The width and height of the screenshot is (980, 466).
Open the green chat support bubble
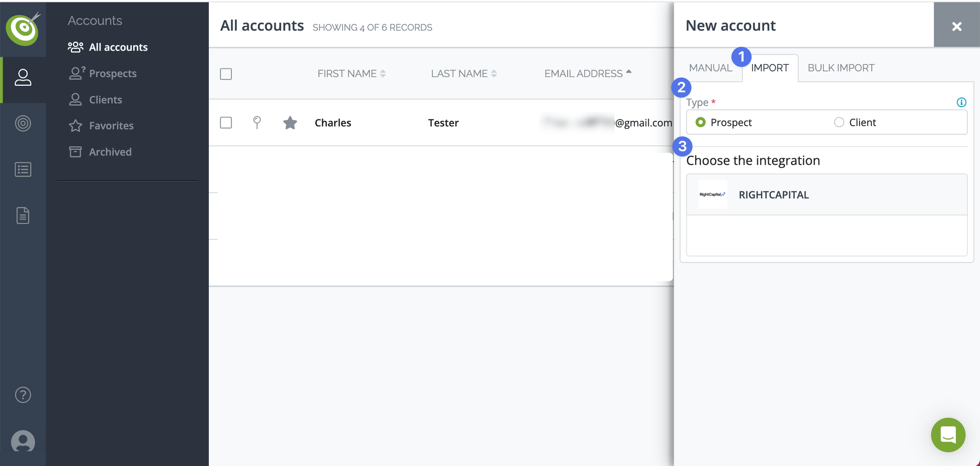pos(948,435)
